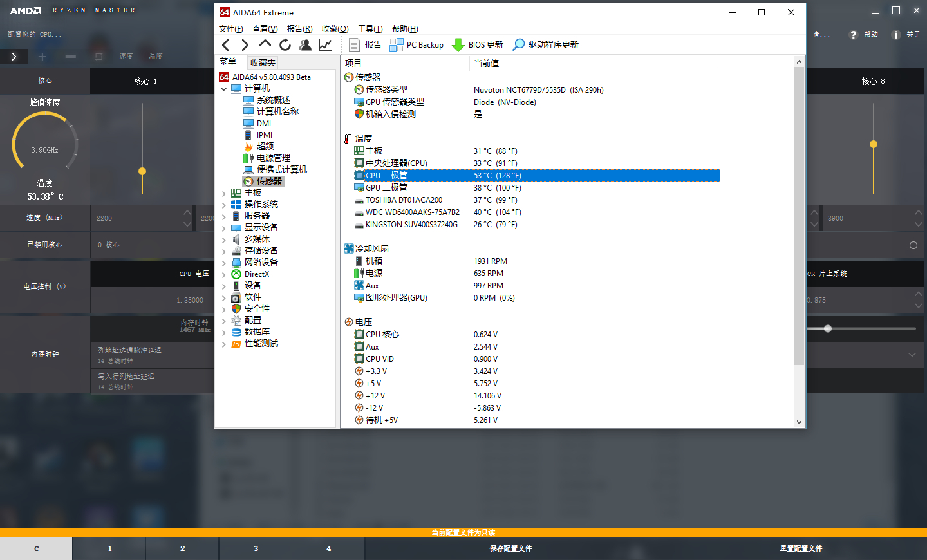
Task: Click the 性能测试 benchmark icon
Action: (x=236, y=344)
